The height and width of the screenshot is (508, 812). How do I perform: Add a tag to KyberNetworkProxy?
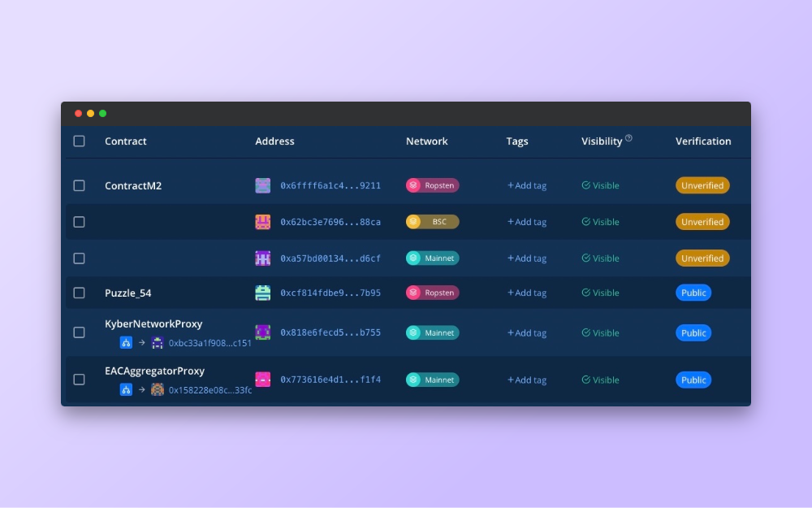[x=527, y=332]
